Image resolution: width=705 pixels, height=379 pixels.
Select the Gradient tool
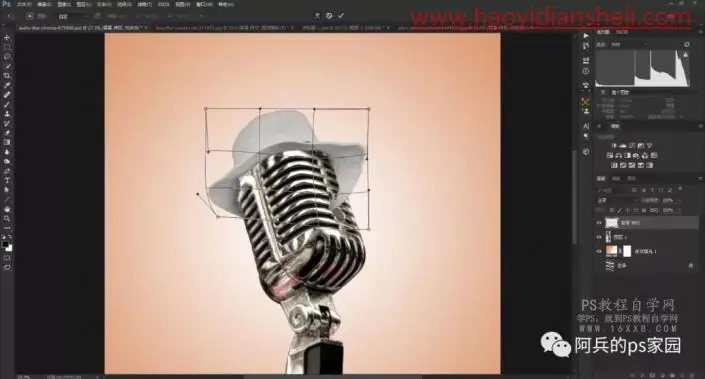(7, 142)
